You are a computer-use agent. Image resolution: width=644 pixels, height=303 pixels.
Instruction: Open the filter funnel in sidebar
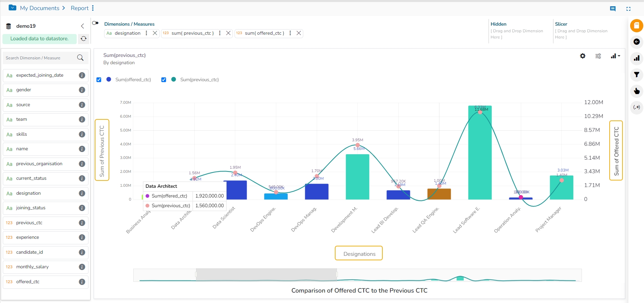tap(637, 75)
